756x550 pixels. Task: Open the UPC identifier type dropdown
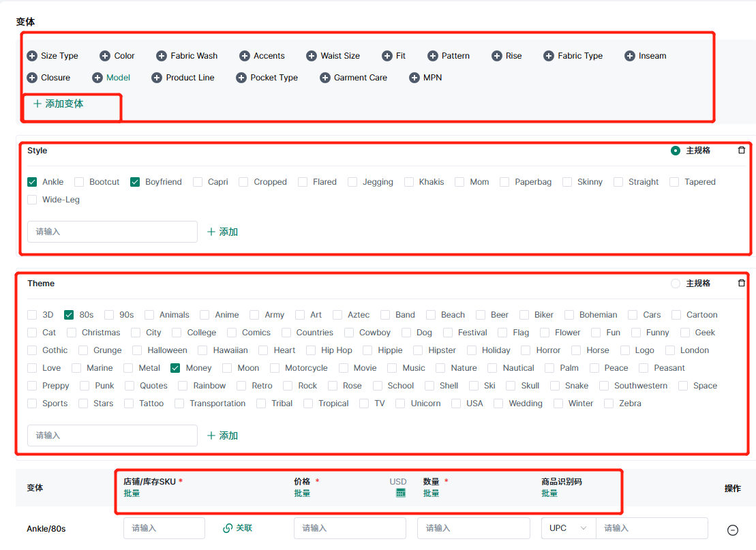(568, 528)
